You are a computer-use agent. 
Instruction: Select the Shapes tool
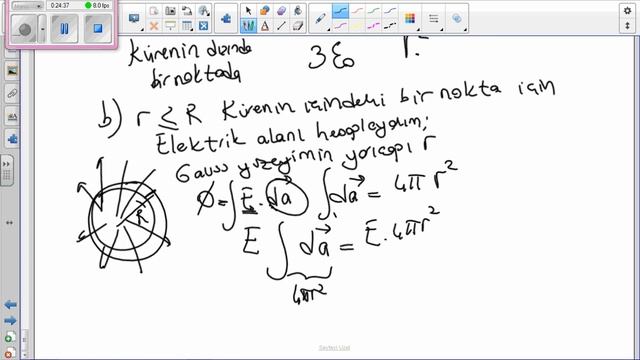[x=265, y=11]
